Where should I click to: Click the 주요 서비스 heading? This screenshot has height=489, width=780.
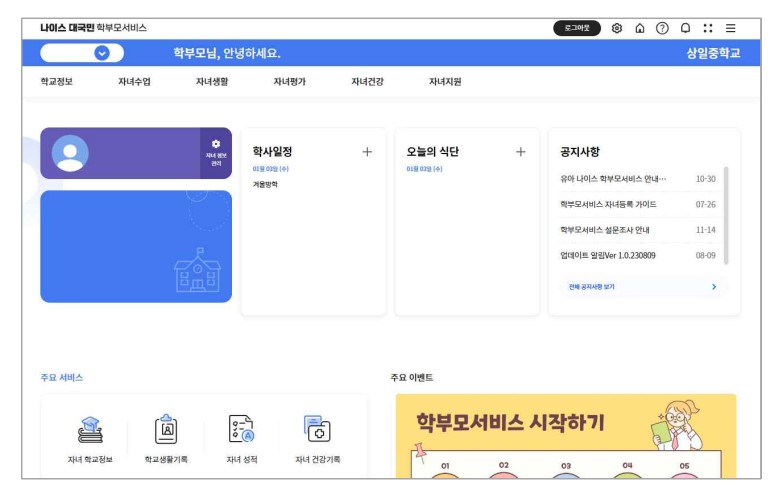62,378
